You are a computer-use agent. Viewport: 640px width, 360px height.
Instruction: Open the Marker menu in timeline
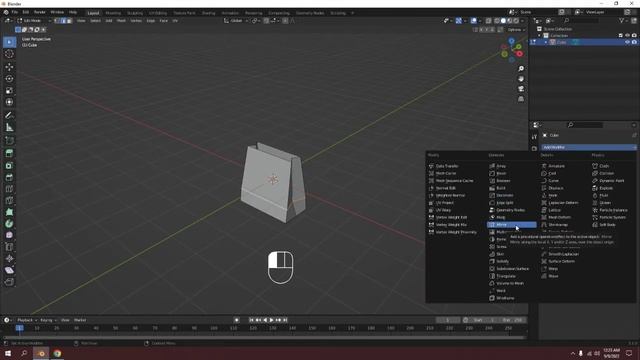80,320
